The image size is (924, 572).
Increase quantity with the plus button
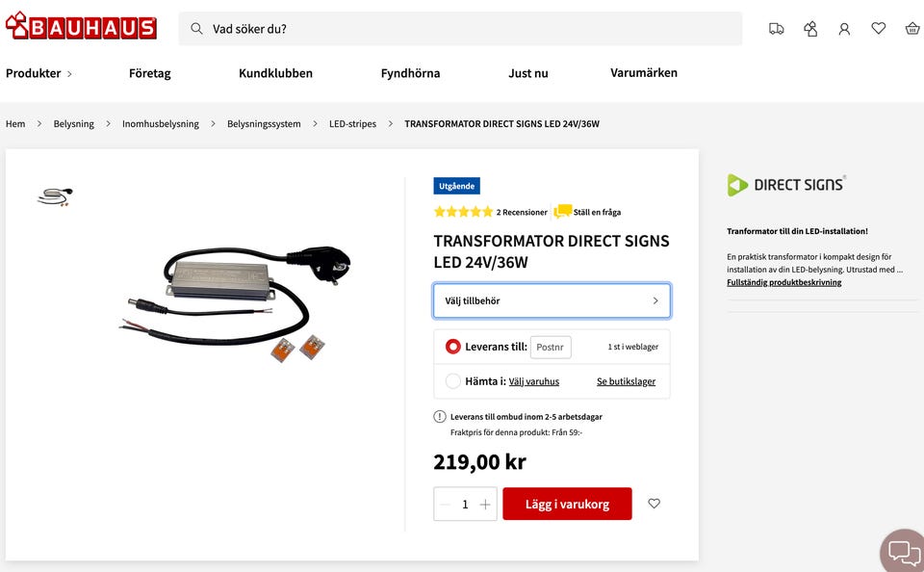coord(485,505)
